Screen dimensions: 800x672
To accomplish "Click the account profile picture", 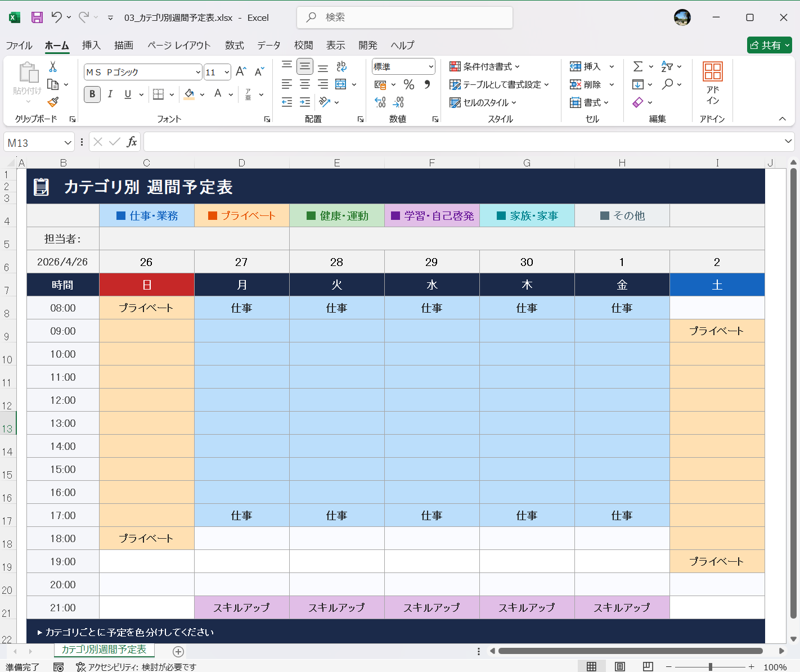I will 682,17.
